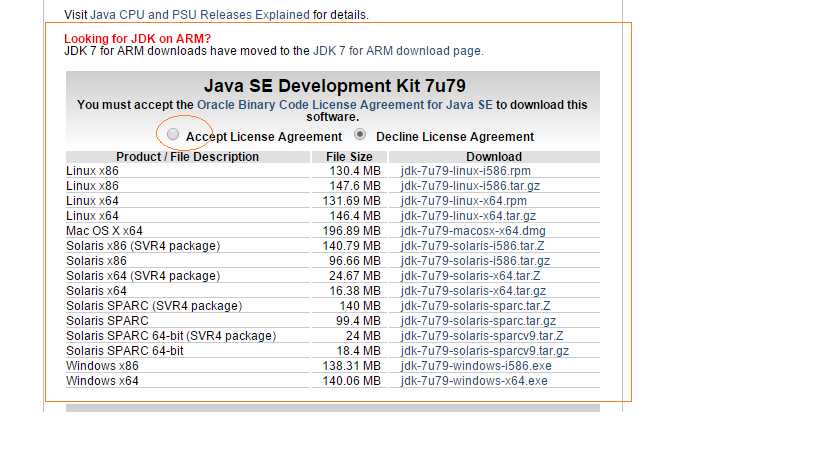Open Oracle Binary Code License Agreement link

pos(345,105)
